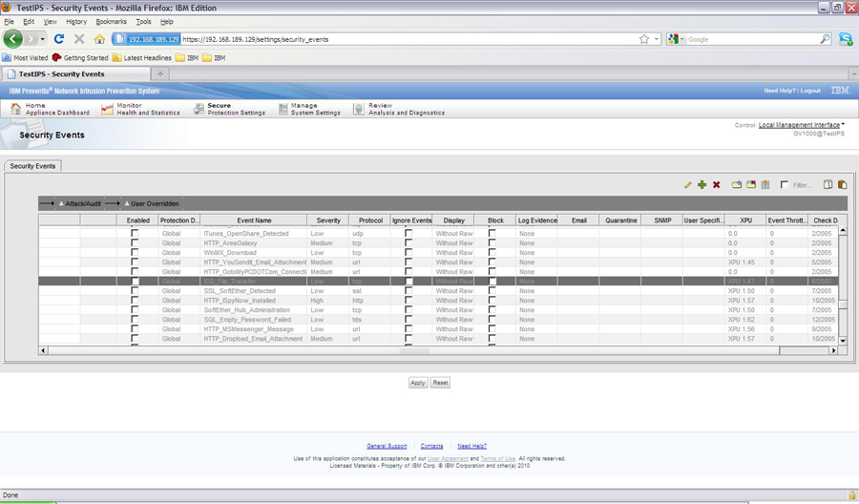Click the Paste clipboard icon above table
Viewport: 859px width, 504px height.
point(842,184)
